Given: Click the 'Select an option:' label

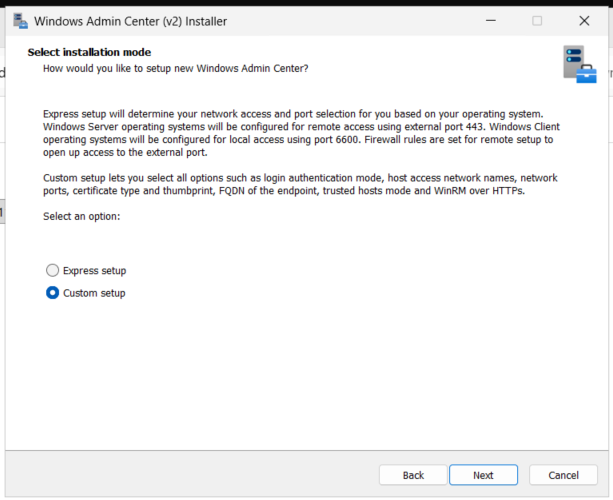Looking at the screenshot, I should tap(82, 216).
